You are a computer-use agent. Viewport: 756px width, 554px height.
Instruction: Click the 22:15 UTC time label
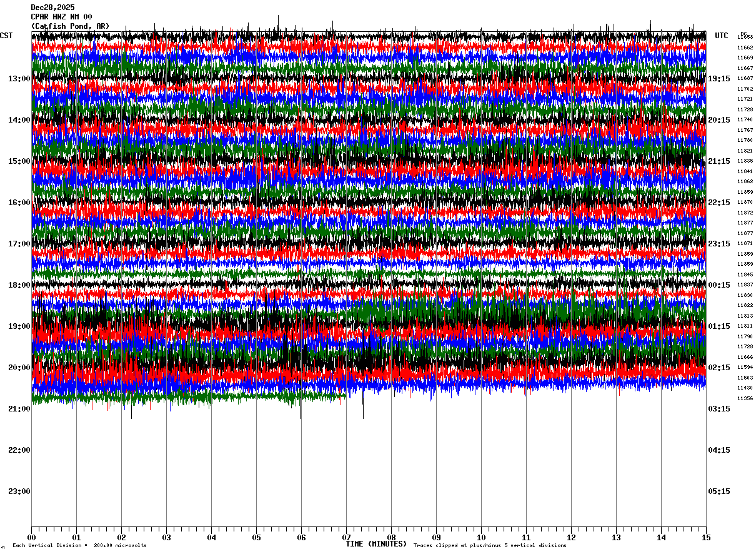tap(719, 203)
